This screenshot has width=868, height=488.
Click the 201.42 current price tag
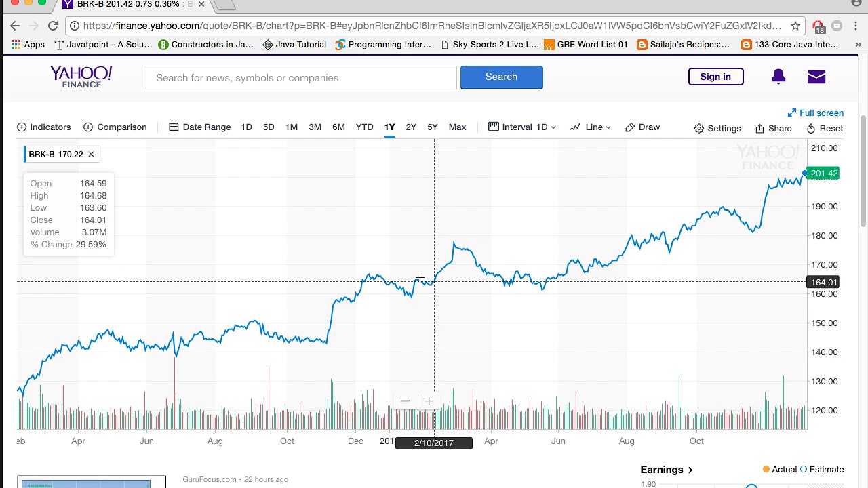(824, 174)
